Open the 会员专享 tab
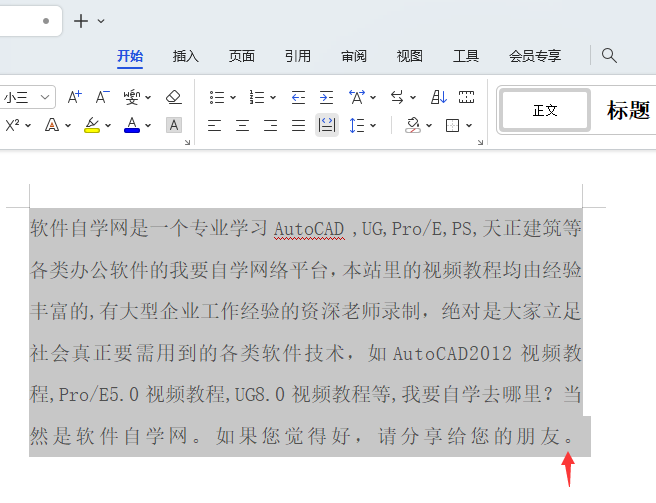Image resolution: width=656 pixels, height=503 pixels. (x=535, y=56)
